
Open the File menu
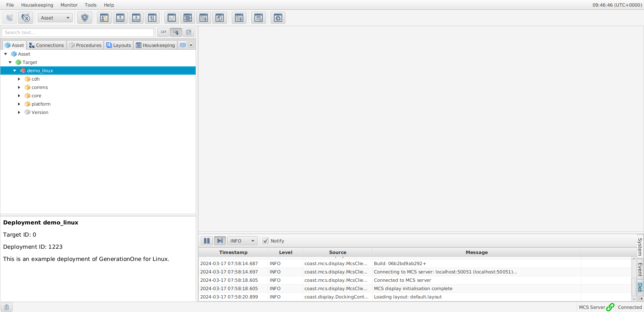click(x=10, y=5)
